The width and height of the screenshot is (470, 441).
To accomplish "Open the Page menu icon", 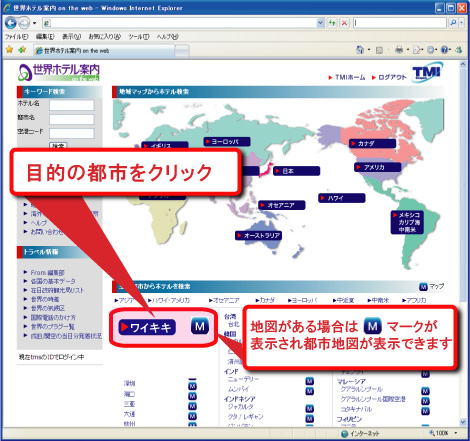I will pos(417,50).
